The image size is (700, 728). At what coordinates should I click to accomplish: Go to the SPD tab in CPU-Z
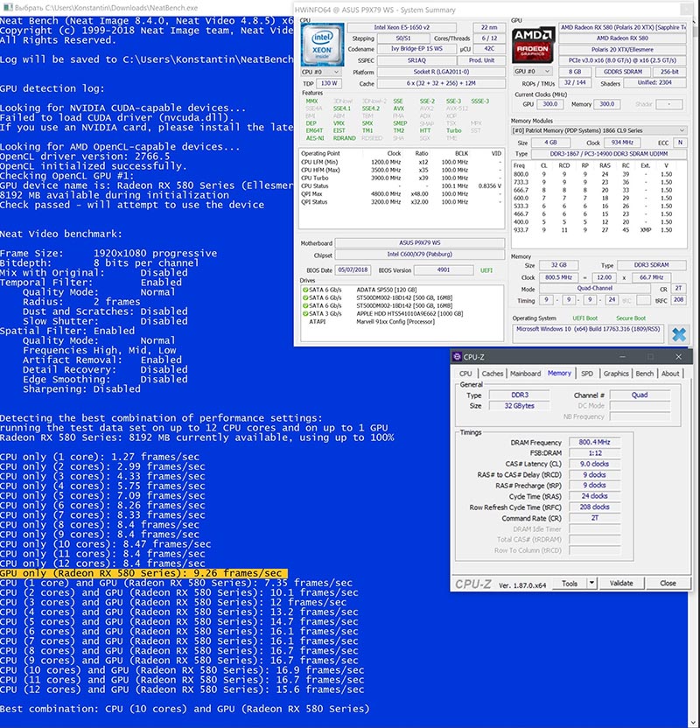[587, 374]
